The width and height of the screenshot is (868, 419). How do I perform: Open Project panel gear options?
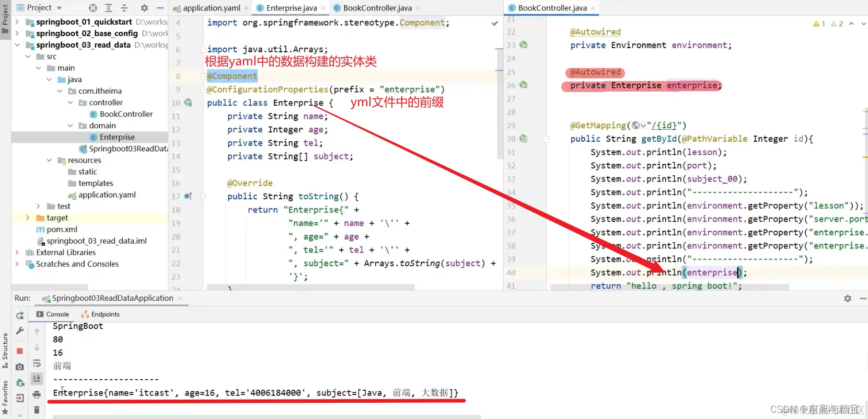(144, 8)
